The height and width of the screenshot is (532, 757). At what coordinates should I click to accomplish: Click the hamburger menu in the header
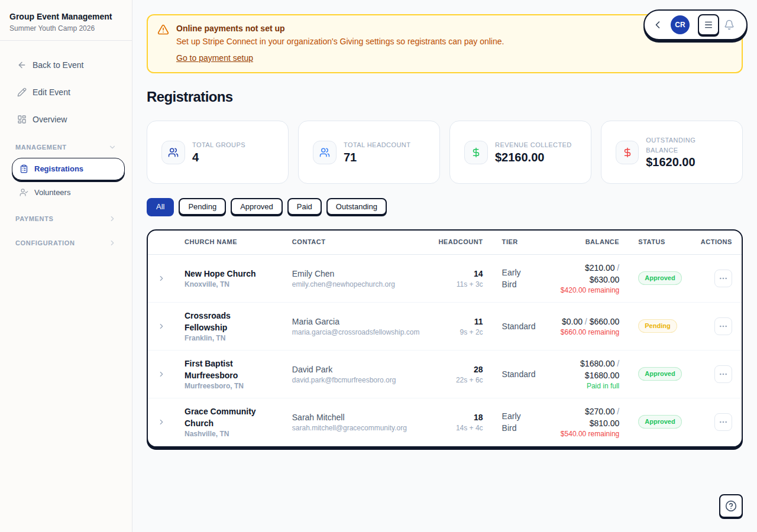pos(708,25)
